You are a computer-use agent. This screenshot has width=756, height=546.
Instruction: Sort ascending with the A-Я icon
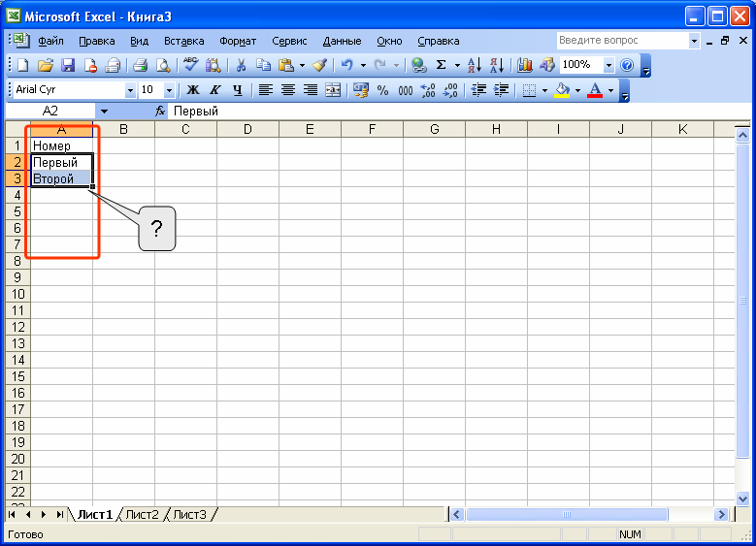pos(475,65)
